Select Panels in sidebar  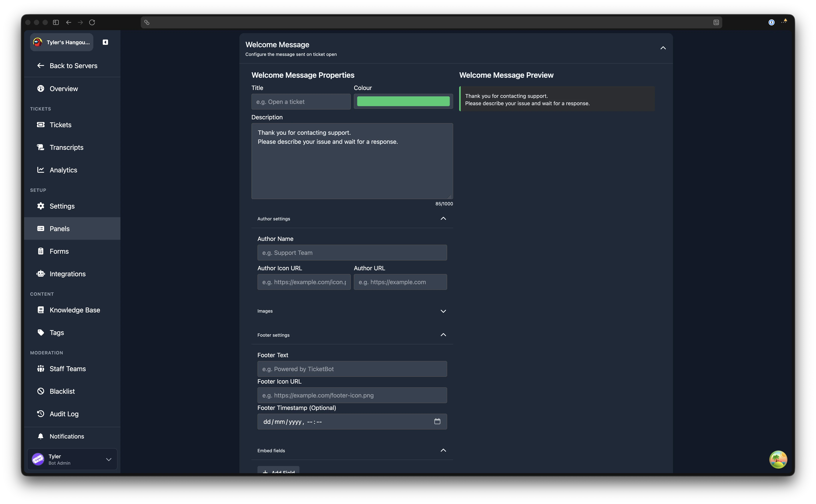[x=72, y=229]
